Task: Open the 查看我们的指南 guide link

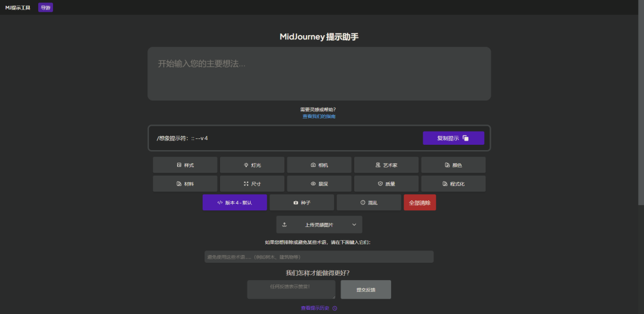Action: click(319, 117)
